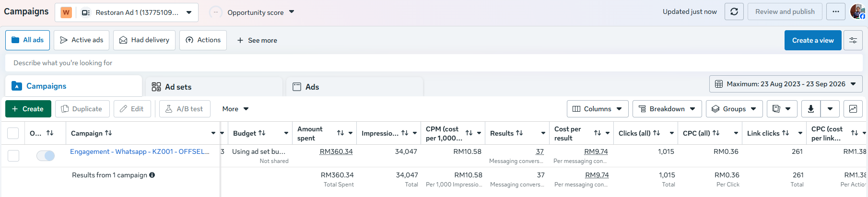Open view settings sliders icon
This screenshot has height=197, width=868.
click(853, 40)
